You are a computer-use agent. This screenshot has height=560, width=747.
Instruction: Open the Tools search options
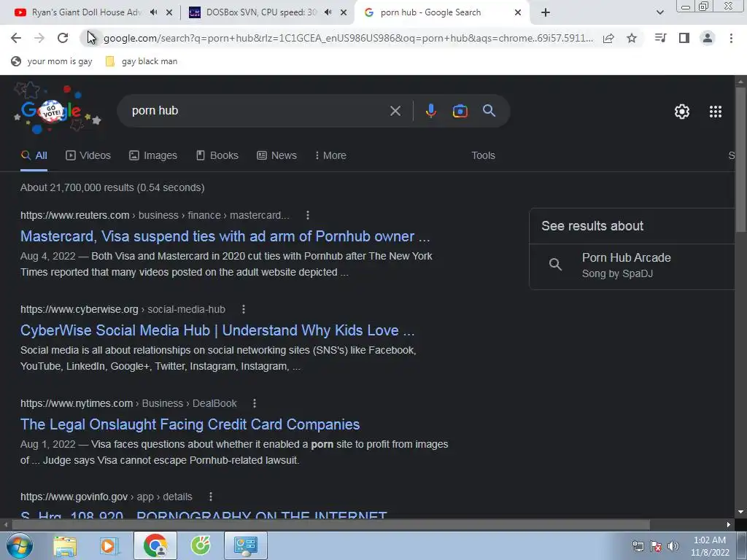pyautogui.click(x=483, y=156)
